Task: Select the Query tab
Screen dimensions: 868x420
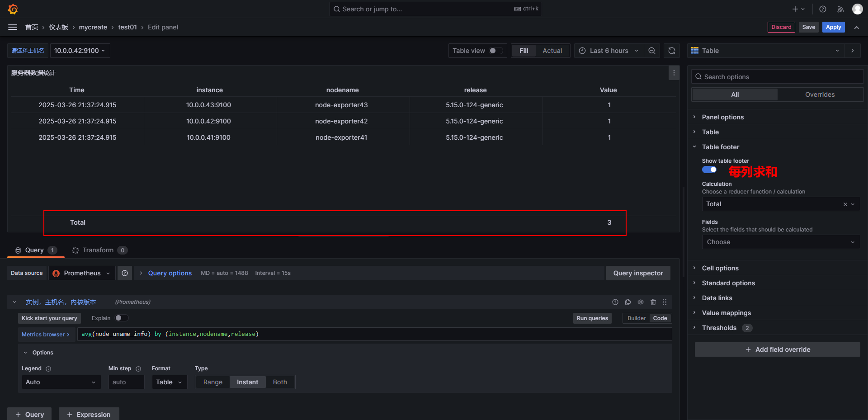Action: coord(35,250)
